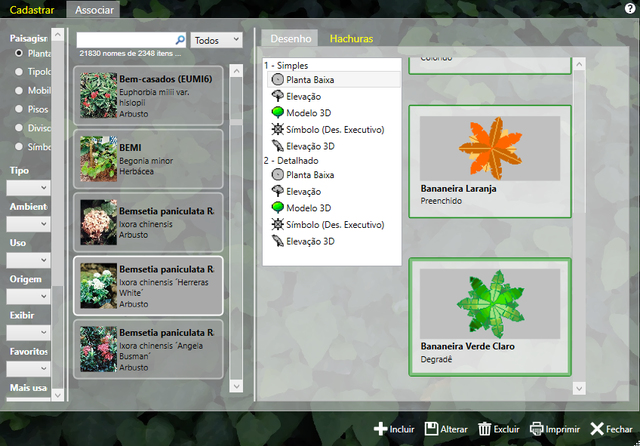
Task: Expand the Tipo dropdown
Action: coord(29,188)
